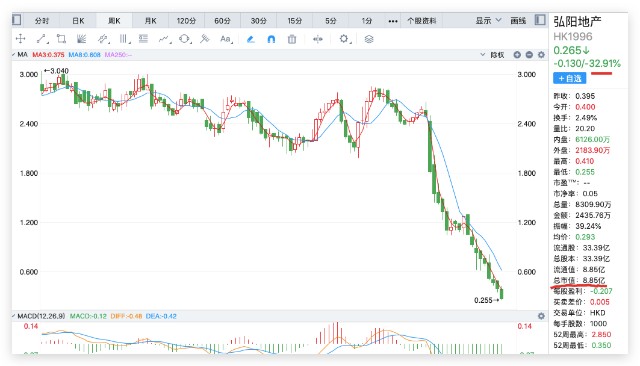Click the trash icon to delete drawings
Screen dimensions: 640x366
click(x=292, y=39)
